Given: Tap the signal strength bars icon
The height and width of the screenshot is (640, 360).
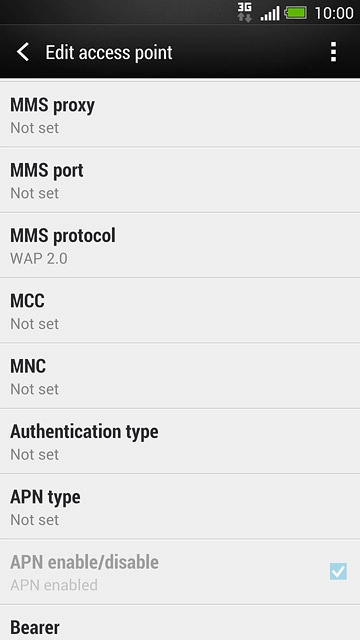Looking at the screenshot, I should click(270, 13).
